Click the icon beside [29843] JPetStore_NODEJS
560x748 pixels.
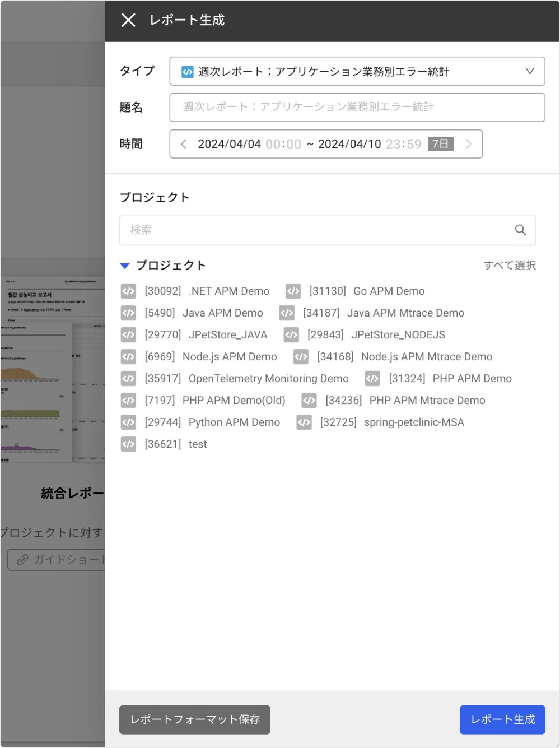[x=291, y=334]
